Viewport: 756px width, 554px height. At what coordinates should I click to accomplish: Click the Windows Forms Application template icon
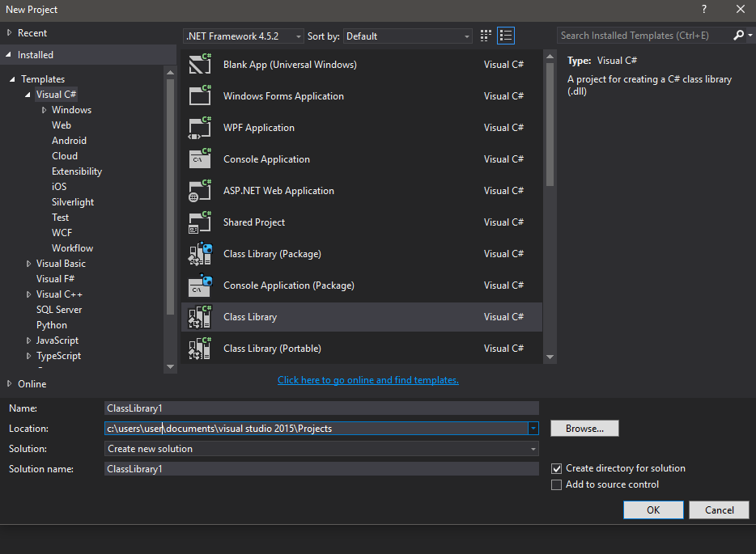pos(200,95)
